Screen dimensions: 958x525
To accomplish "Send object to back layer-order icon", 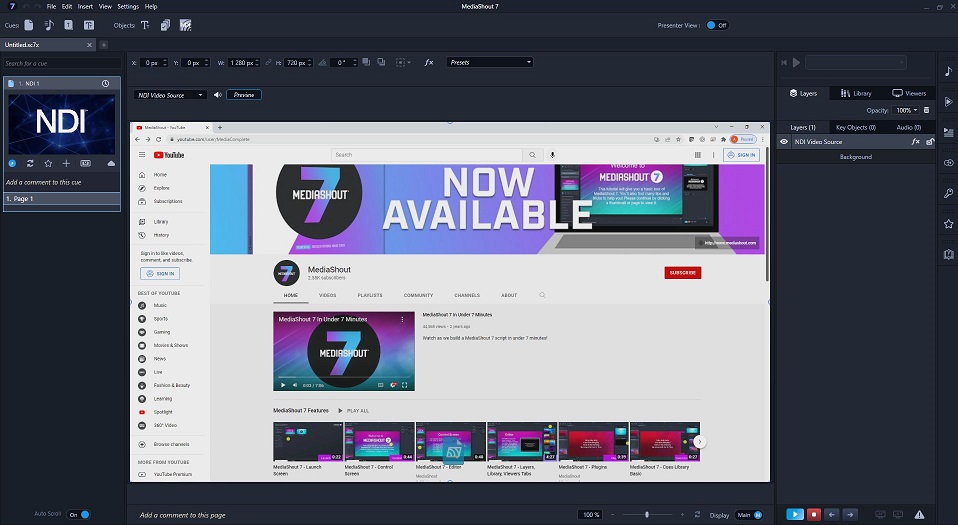I will [x=381, y=62].
